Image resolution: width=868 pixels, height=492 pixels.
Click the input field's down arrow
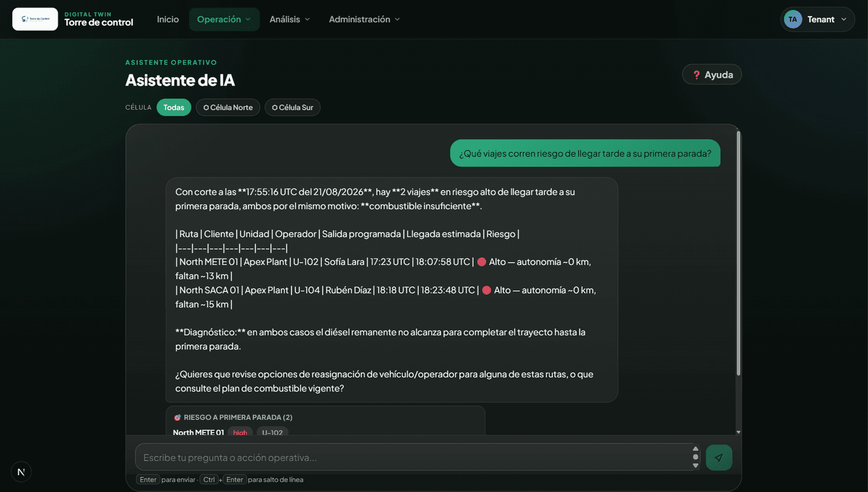coord(696,466)
